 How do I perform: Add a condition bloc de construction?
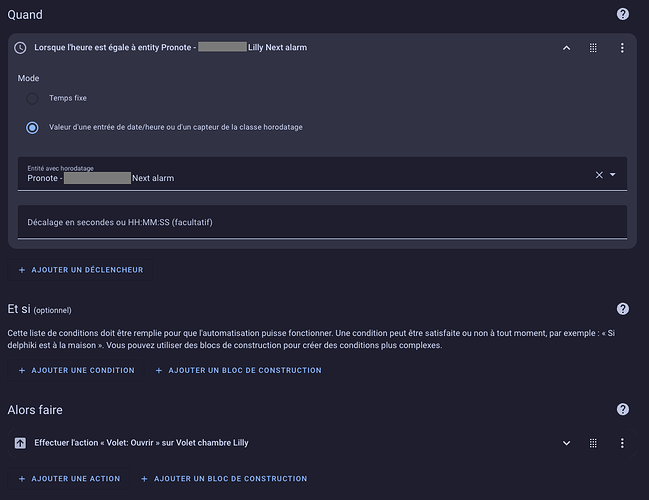pyautogui.click(x=238, y=370)
